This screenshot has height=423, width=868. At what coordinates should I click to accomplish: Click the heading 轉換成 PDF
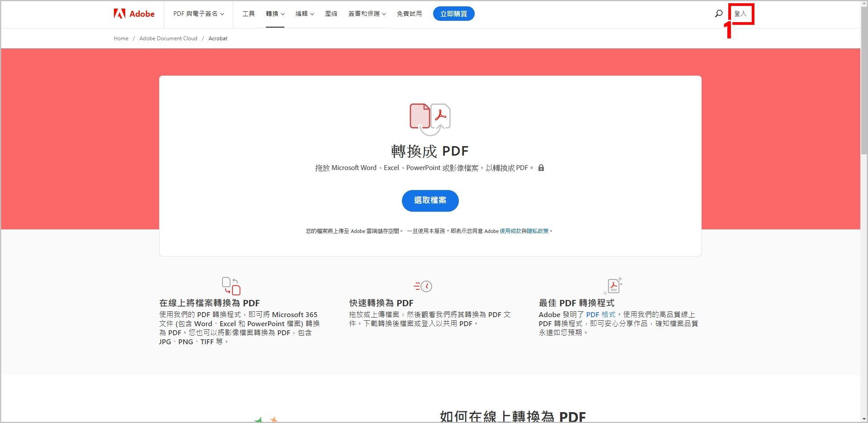pos(430,151)
